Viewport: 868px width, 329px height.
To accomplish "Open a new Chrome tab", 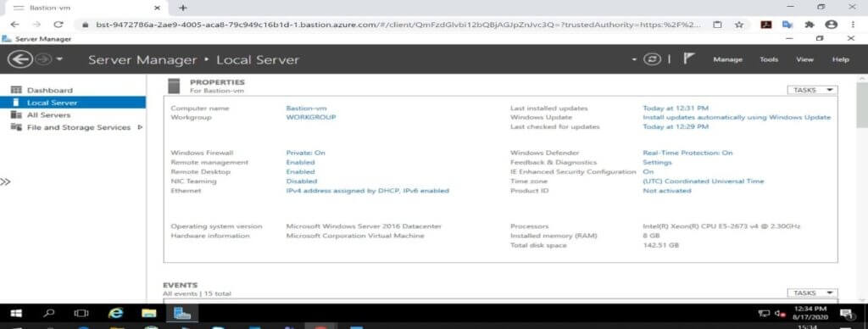I will 183,8.
